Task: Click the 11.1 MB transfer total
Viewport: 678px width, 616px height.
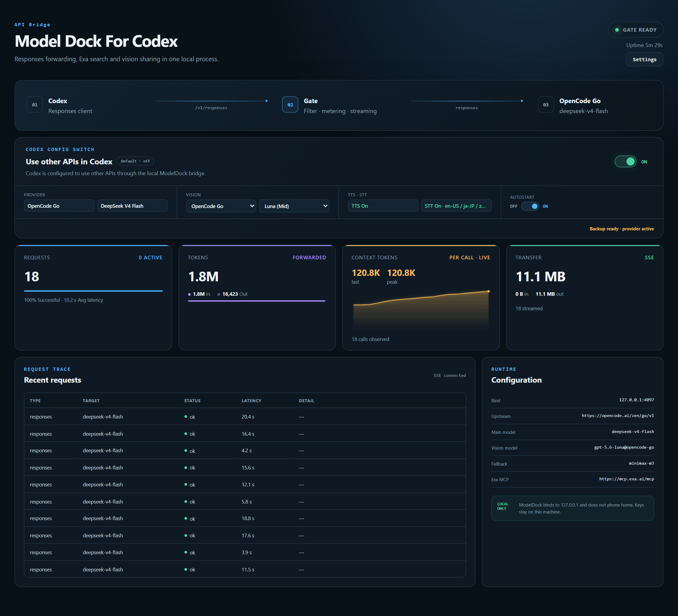Action: pos(541,276)
